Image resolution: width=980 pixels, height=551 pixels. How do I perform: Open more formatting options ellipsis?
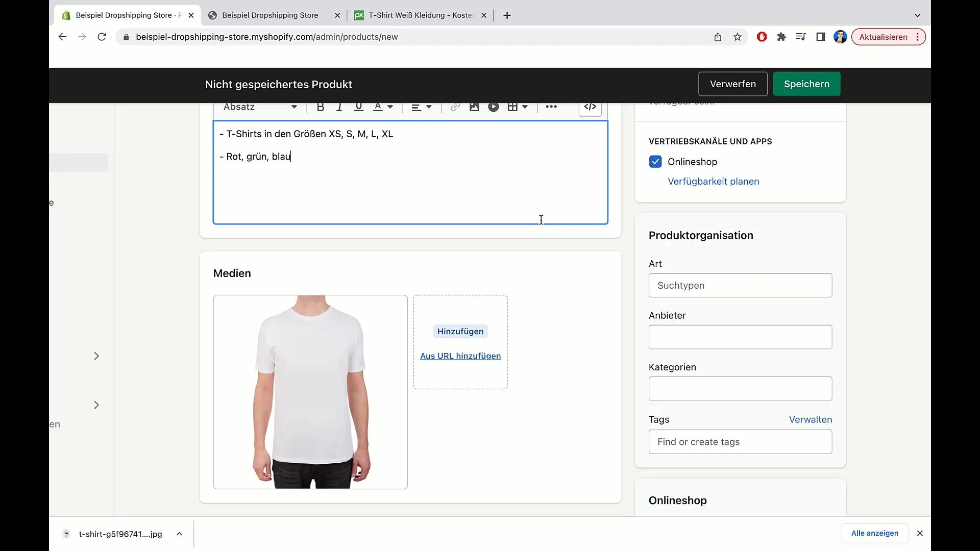pos(551,107)
